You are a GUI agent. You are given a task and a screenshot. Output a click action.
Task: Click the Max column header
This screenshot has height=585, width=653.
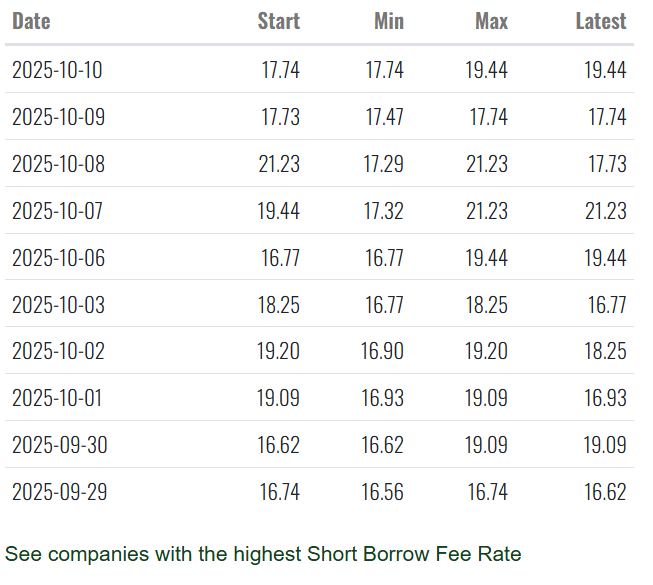pos(491,21)
